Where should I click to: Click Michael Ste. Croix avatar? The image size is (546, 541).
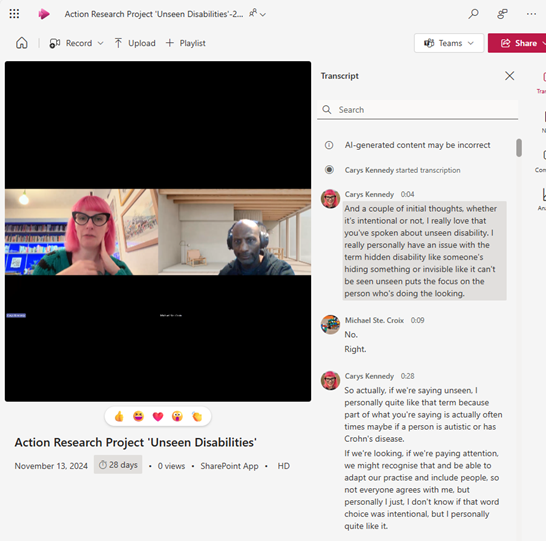330,324
